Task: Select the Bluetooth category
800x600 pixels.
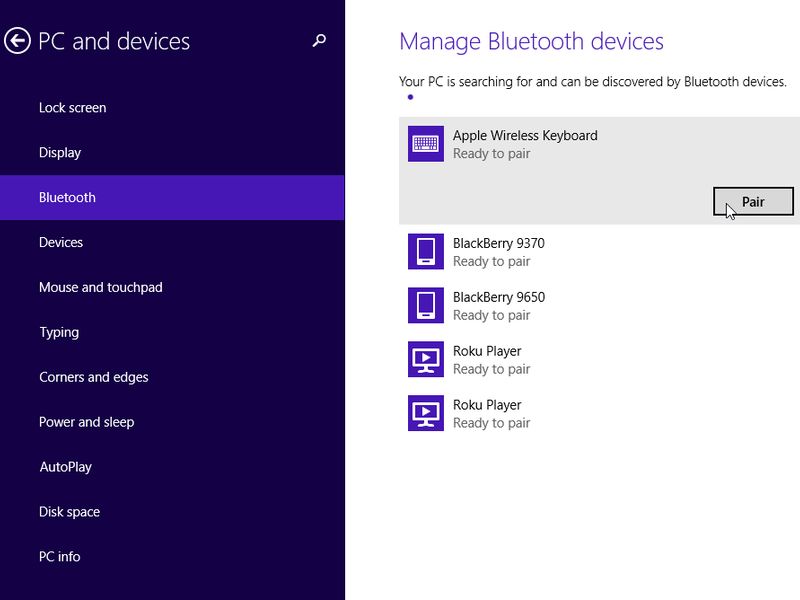Action: (x=172, y=197)
